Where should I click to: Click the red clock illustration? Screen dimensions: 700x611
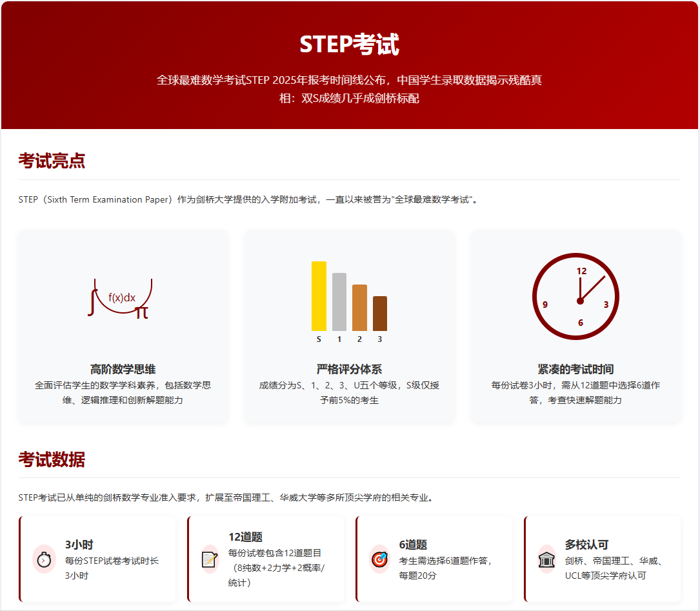(575, 301)
